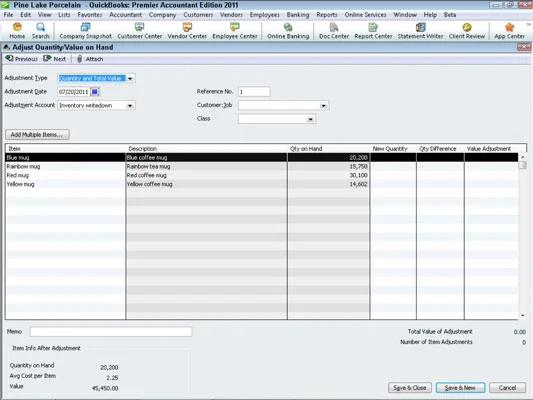Open Client Review
This screenshot has height=400, width=533.
coord(467,31)
